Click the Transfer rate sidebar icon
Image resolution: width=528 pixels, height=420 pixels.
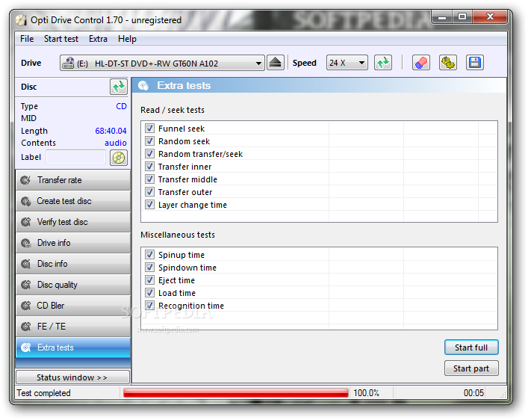point(25,180)
